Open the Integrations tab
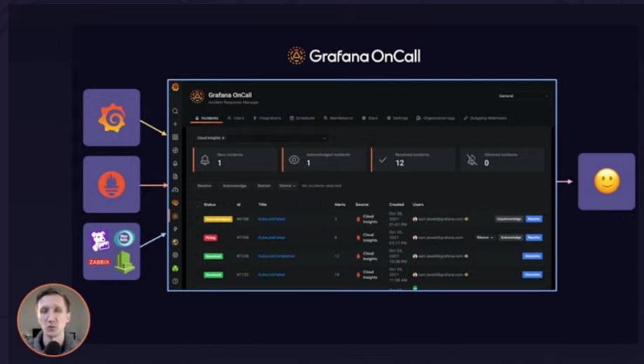Screen dimensions: 644x364 pos(267,119)
